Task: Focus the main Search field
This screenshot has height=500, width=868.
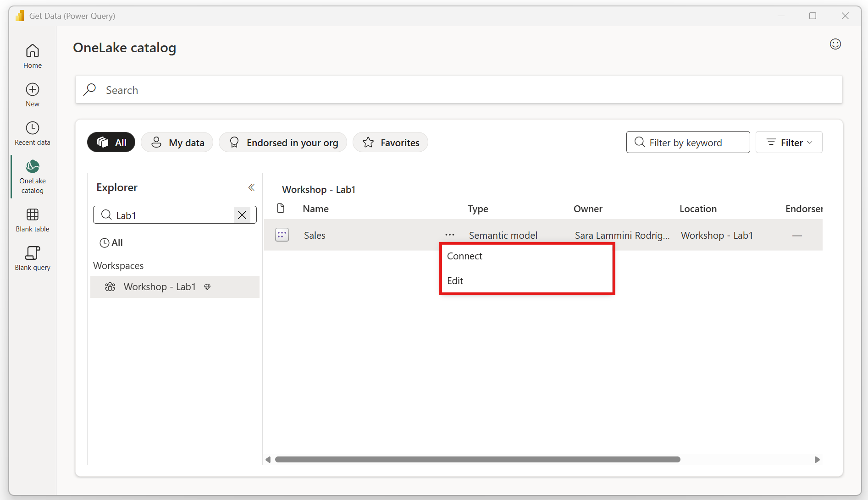Action: (x=459, y=90)
